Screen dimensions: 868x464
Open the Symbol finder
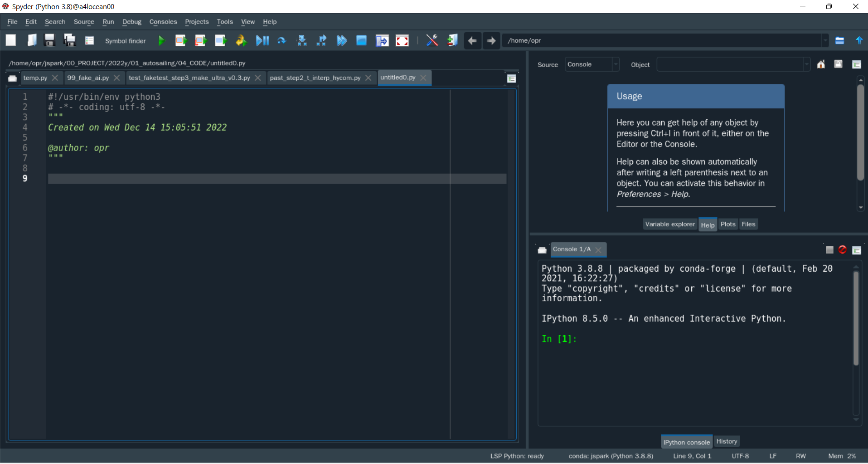click(126, 41)
